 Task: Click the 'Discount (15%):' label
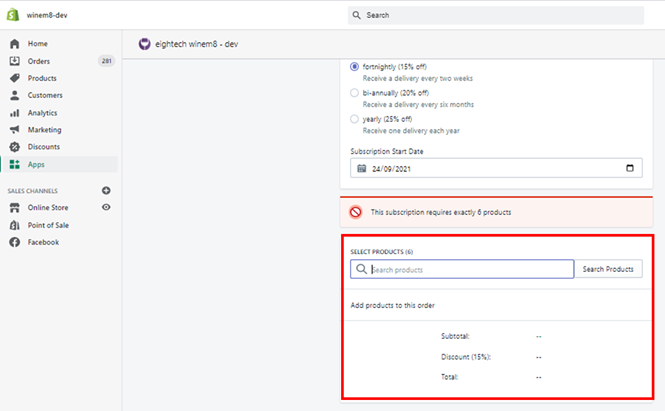(466, 357)
